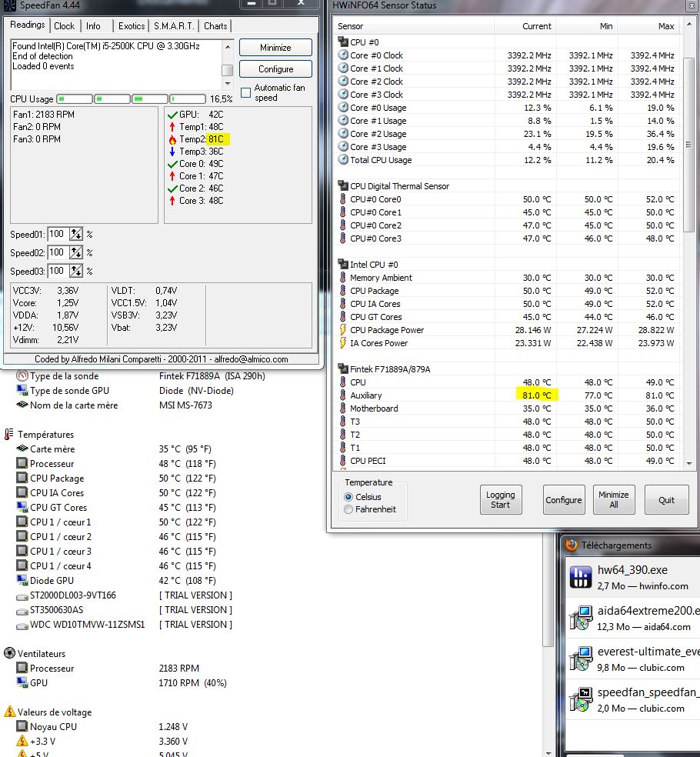Screen dimensions: 700x757
Task: Click the Core 2 green check icon in SpeedFan
Action: click(172, 188)
